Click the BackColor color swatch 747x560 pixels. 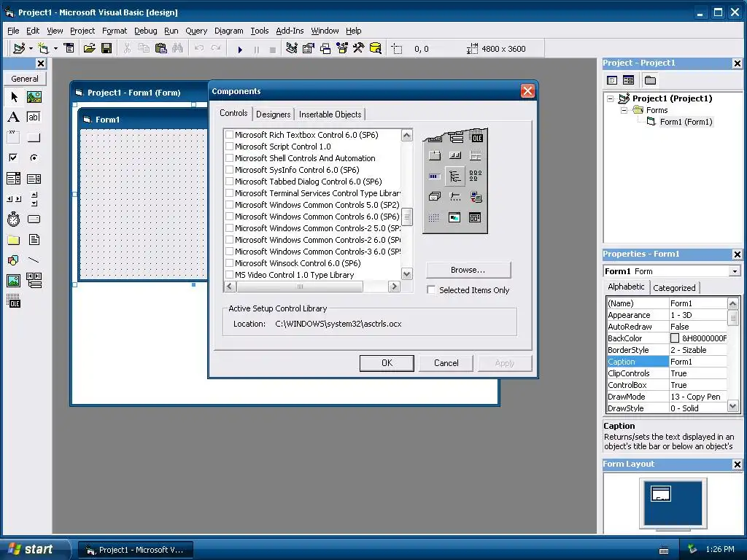(675, 338)
